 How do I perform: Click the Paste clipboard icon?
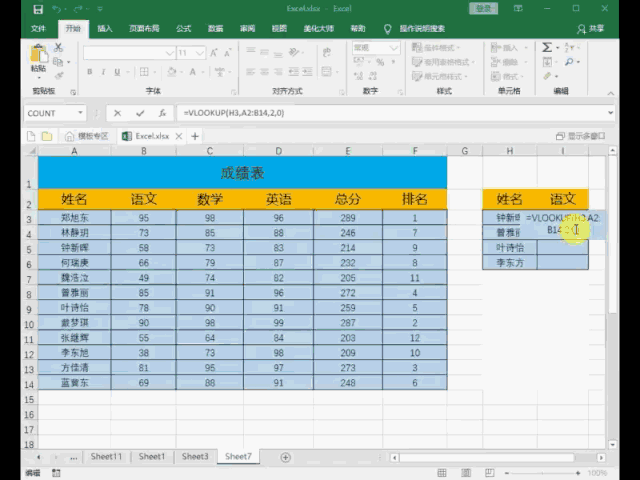tap(38, 54)
